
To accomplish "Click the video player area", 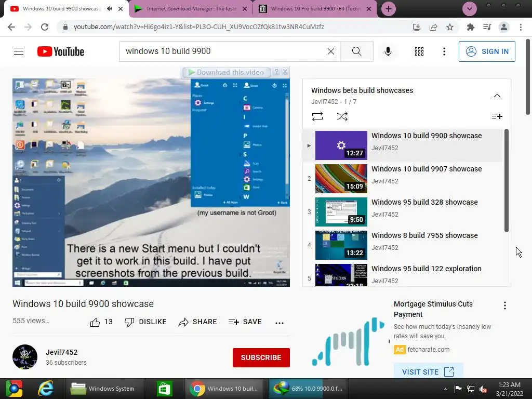I will 151,182.
